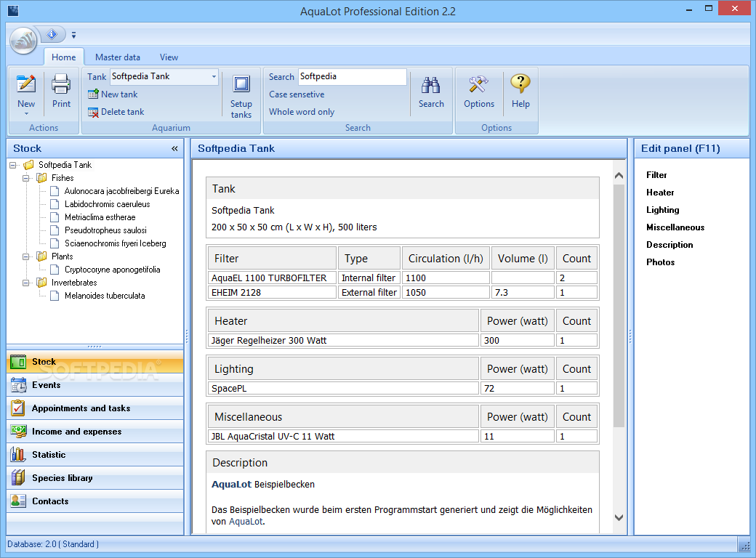The image size is (756, 558).
Task: Collapse the Plants folder node
Action: tap(26, 256)
